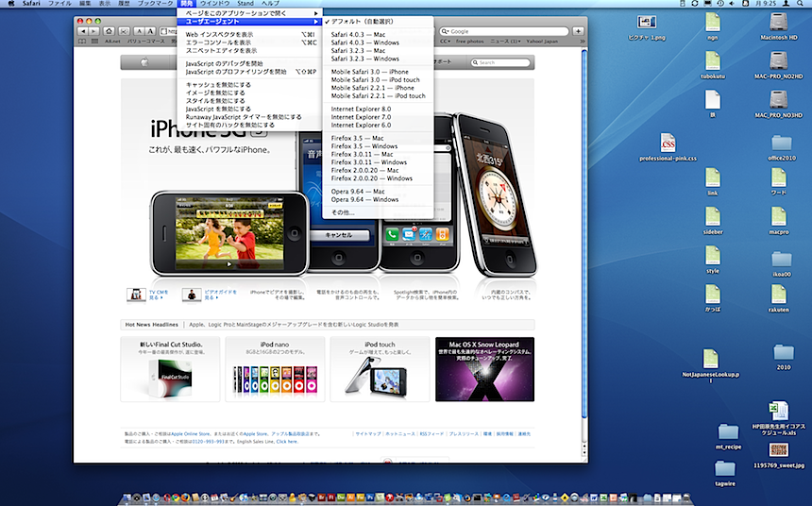
Task: Click the Apple Online Store footer link
Action: (191, 434)
